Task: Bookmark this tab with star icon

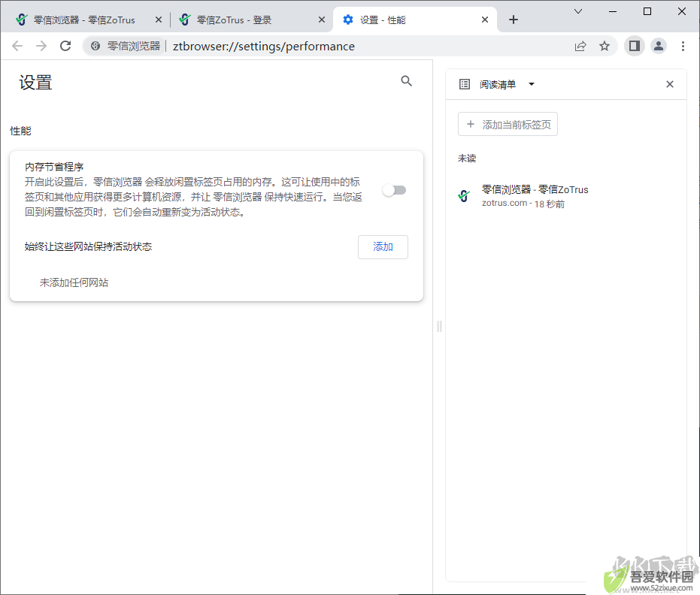Action: [605, 46]
